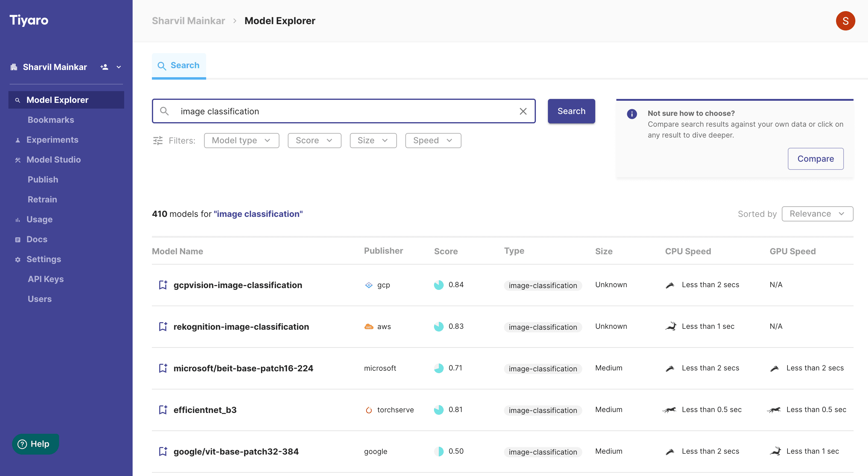Screen dimensions: 868x476
Task: Open Users in the sidebar
Action: tap(39, 299)
